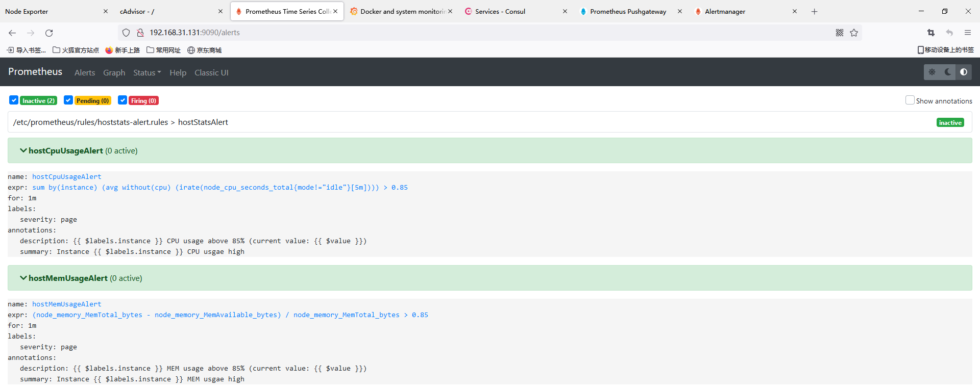980x390 pixels.
Task: Click undo arrow icon in browser toolbar
Action: (949, 33)
